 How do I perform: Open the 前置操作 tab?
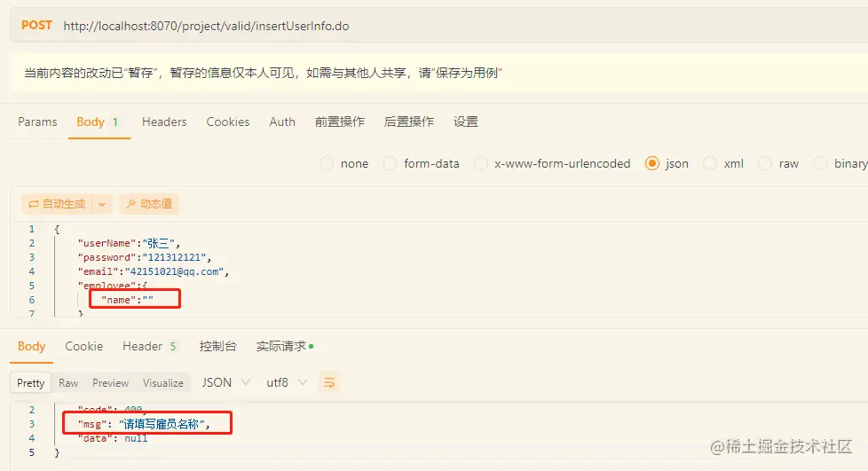pyautogui.click(x=340, y=122)
